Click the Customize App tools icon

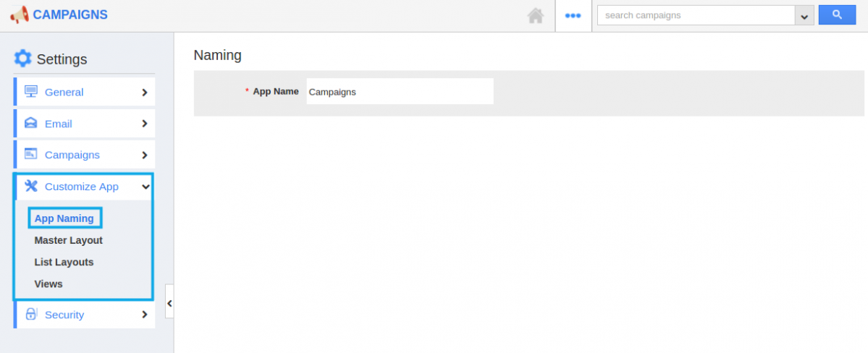pyautogui.click(x=30, y=187)
